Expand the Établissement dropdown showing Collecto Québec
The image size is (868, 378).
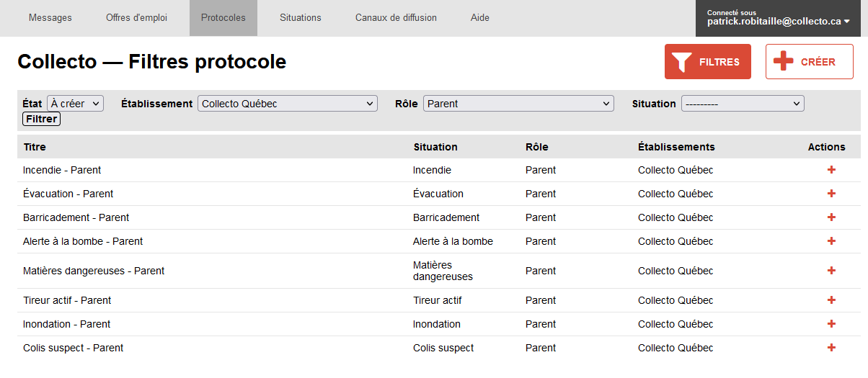(288, 104)
